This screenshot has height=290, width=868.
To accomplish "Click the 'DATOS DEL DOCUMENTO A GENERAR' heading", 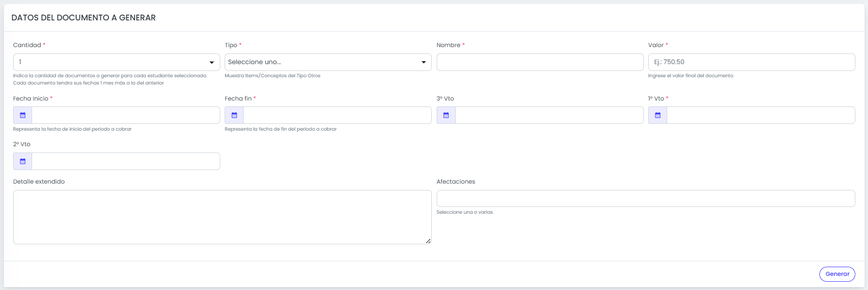I will click(x=84, y=17).
